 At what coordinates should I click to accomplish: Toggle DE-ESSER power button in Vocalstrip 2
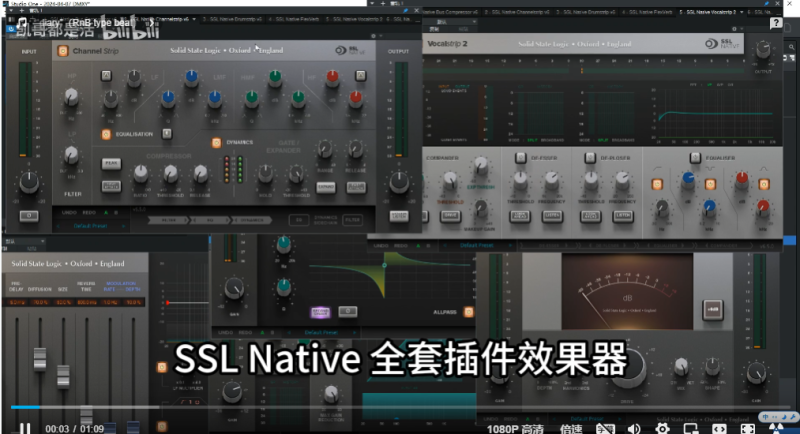click(520, 158)
